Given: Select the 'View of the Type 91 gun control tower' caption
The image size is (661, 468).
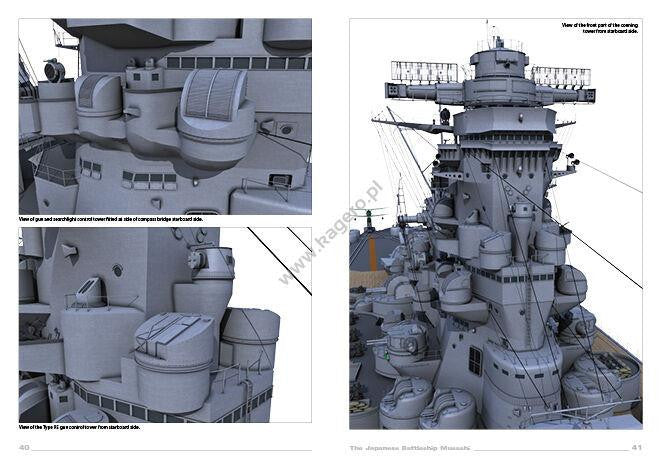Looking at the screenshot, I should coord(80,427).
